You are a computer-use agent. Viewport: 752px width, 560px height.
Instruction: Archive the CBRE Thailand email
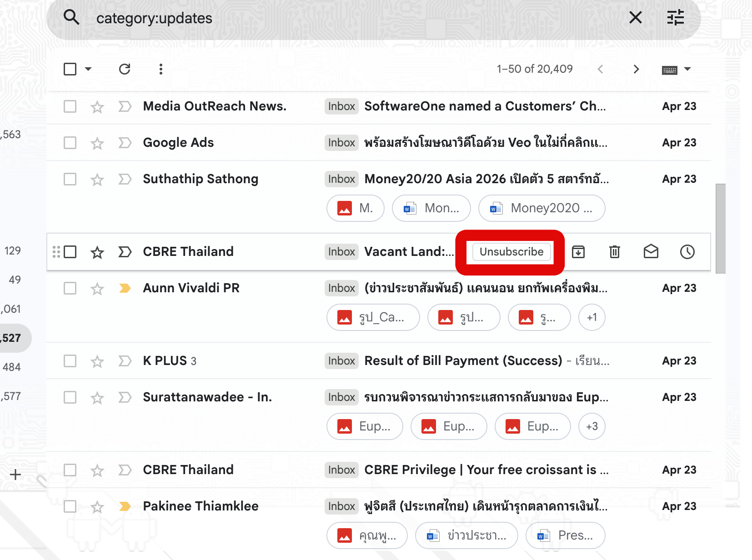point(578,251)
